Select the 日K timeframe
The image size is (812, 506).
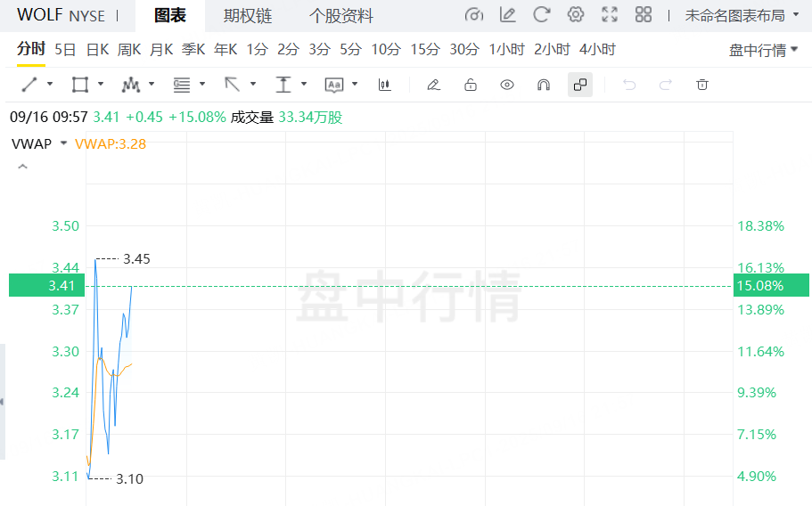coord(97,49)
